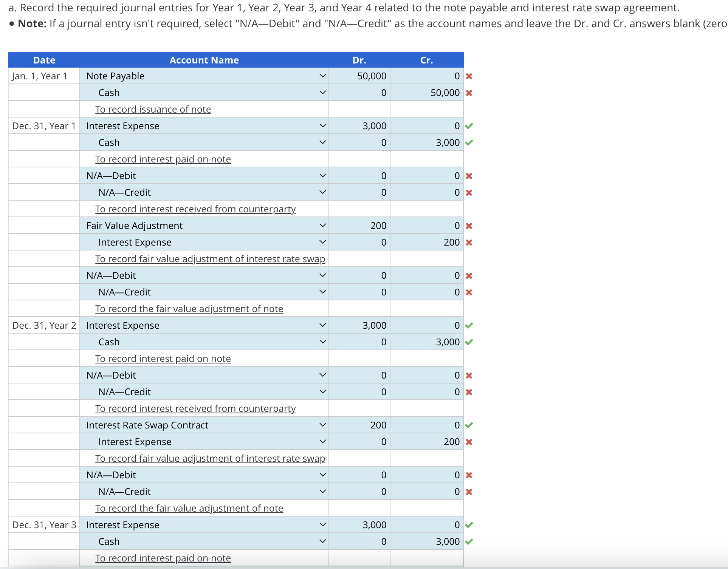Click the Account Name column header

(x=204, y=60)
